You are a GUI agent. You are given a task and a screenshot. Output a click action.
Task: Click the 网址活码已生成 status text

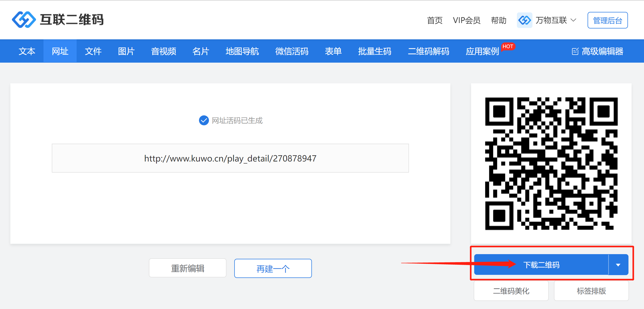tap(237, 120)
